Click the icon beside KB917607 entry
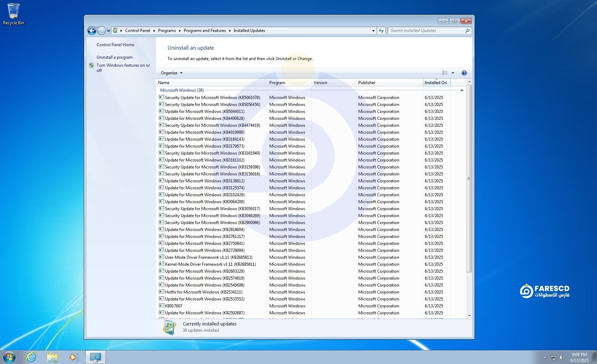The height and width of the screenshot is (364, 597). (x=161, y=306)
